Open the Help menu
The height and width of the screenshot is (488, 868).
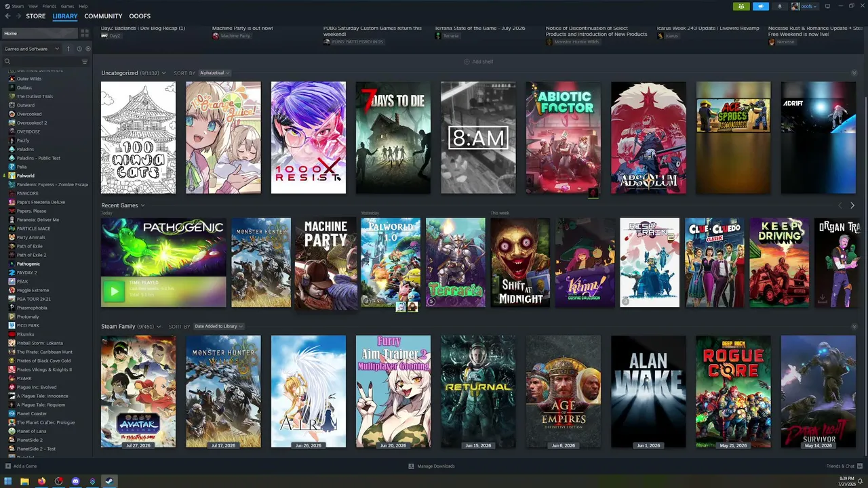point(83,6)
